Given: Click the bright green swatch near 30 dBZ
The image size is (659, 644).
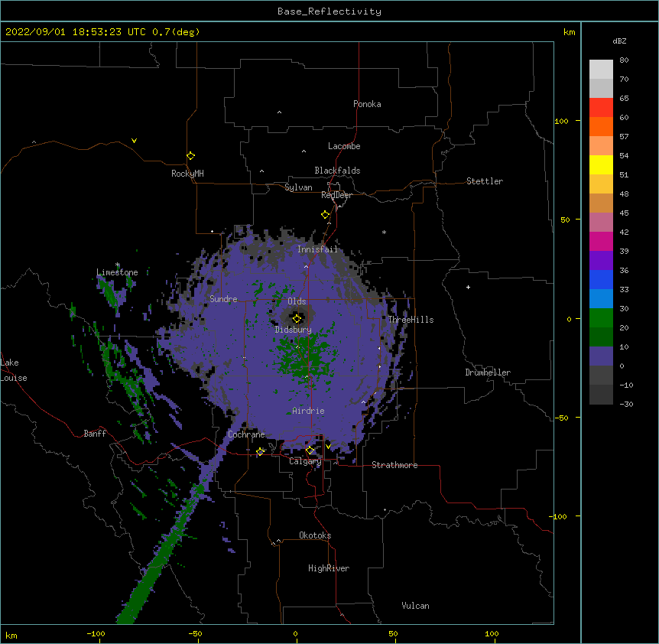Looking at the screenshot, I should 601,318.
